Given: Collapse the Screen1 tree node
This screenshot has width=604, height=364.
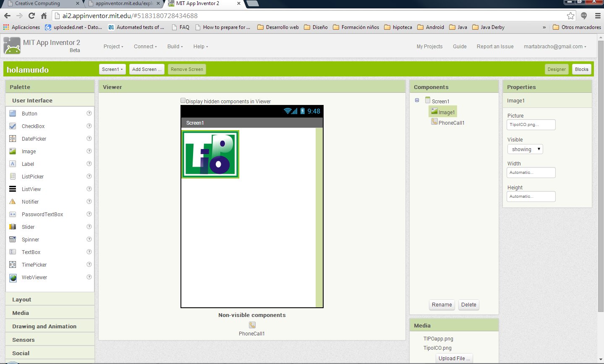Looking at the screenshot, I should click(417, 100).
